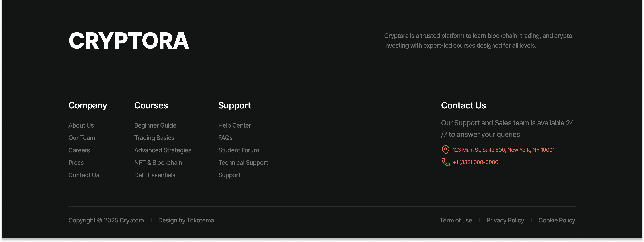View the FAQs page
Screen dimensions: 644x242
coord(225,138)
